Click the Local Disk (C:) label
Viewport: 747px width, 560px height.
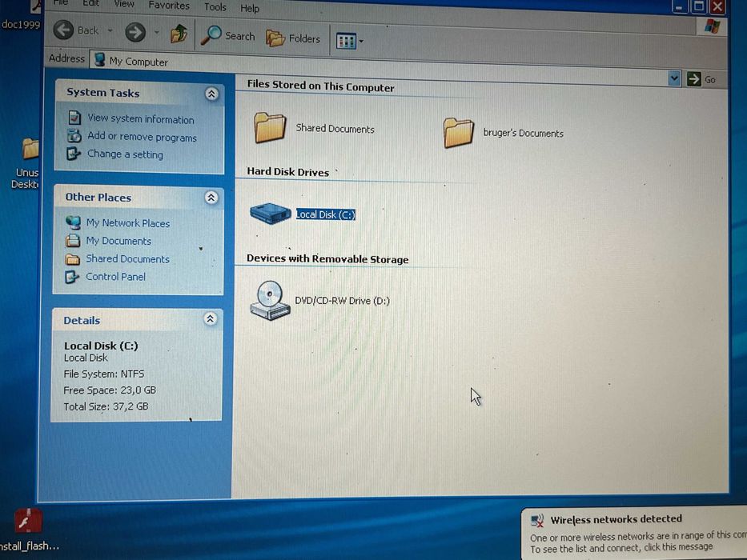[325, 214]
